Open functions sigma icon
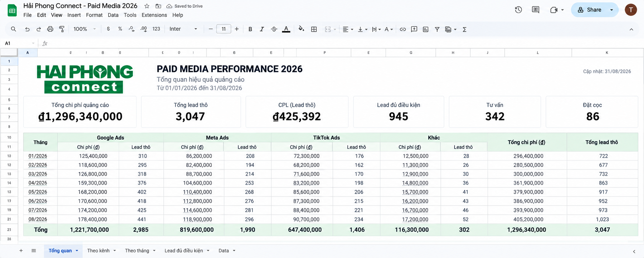Image resolution: width=644 pixels, height=258 pixels. [x=464, y=29]
